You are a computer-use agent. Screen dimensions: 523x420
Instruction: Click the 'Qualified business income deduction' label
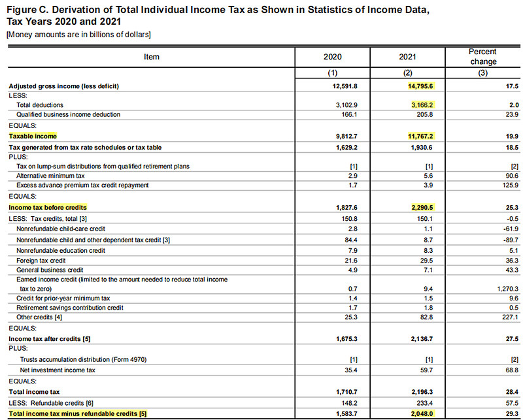click(x=69, y=115)
